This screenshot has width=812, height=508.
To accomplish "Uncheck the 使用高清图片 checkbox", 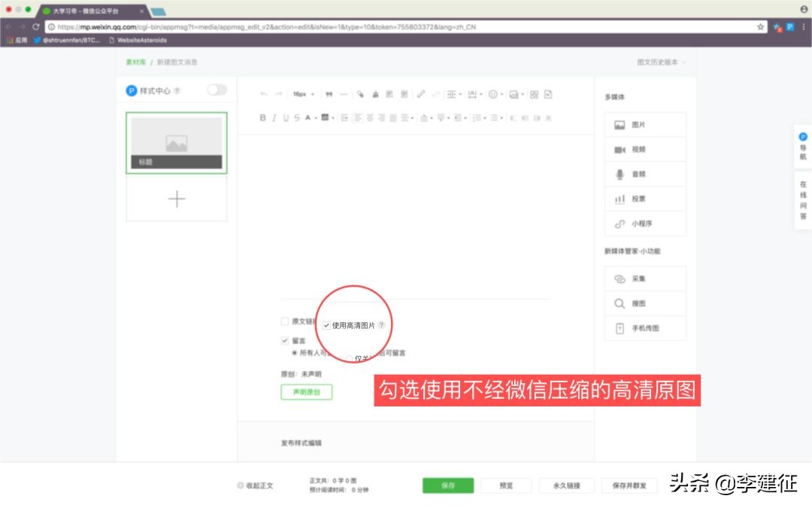I will [x=326, y=325].
